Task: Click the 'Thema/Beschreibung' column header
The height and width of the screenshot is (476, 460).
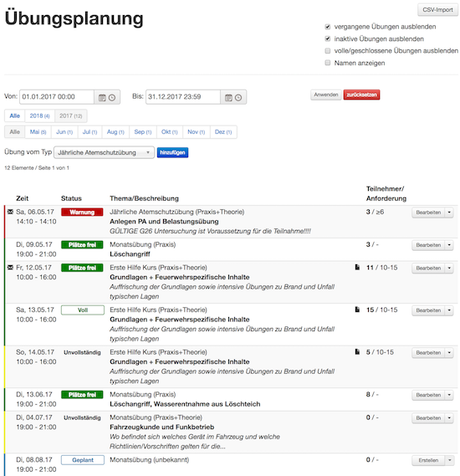Action: coord(144,198)
